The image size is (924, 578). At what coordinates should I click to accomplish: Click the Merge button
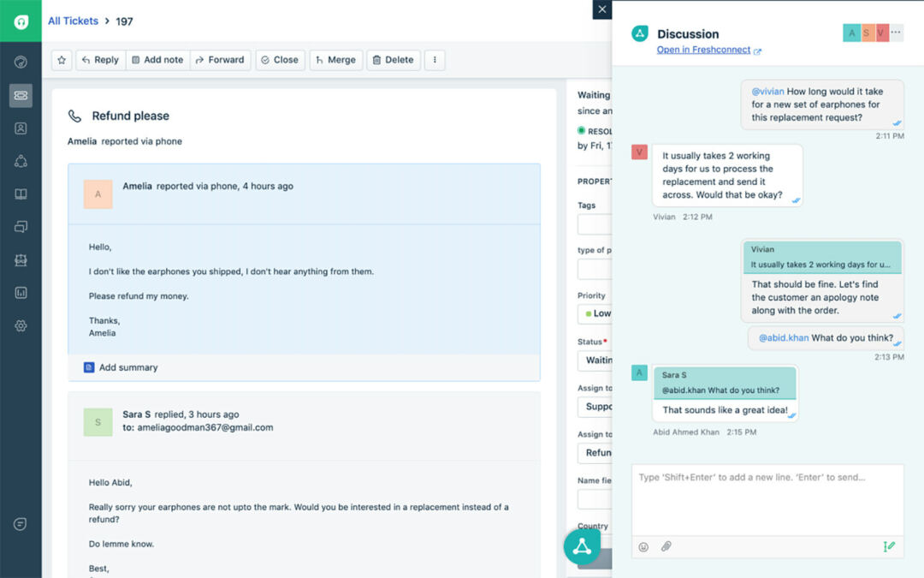pos(335,60)
